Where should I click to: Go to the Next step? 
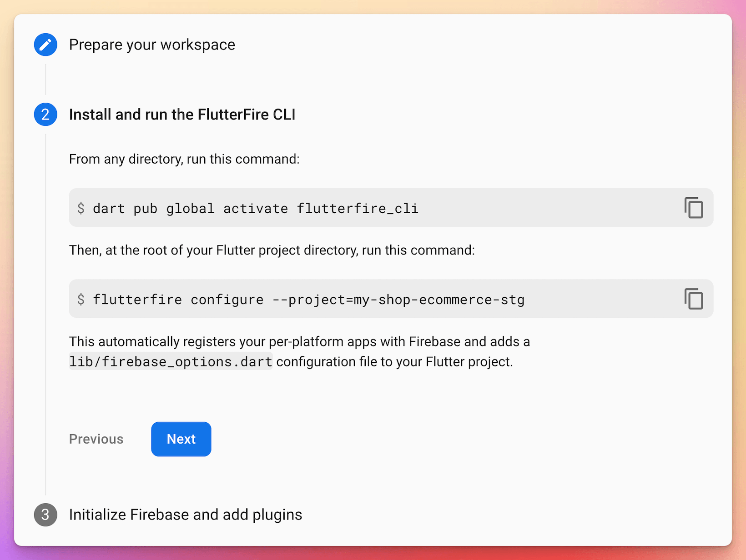181,439
